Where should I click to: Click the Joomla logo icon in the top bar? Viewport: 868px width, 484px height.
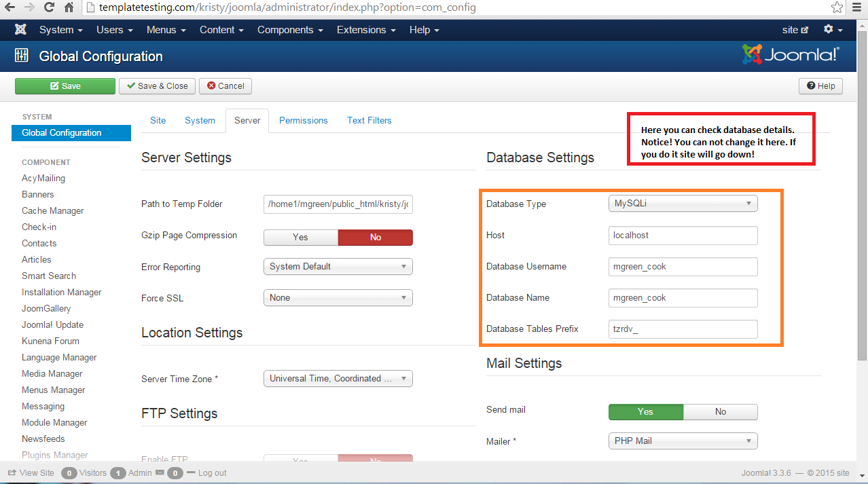[x=21, y=30]
